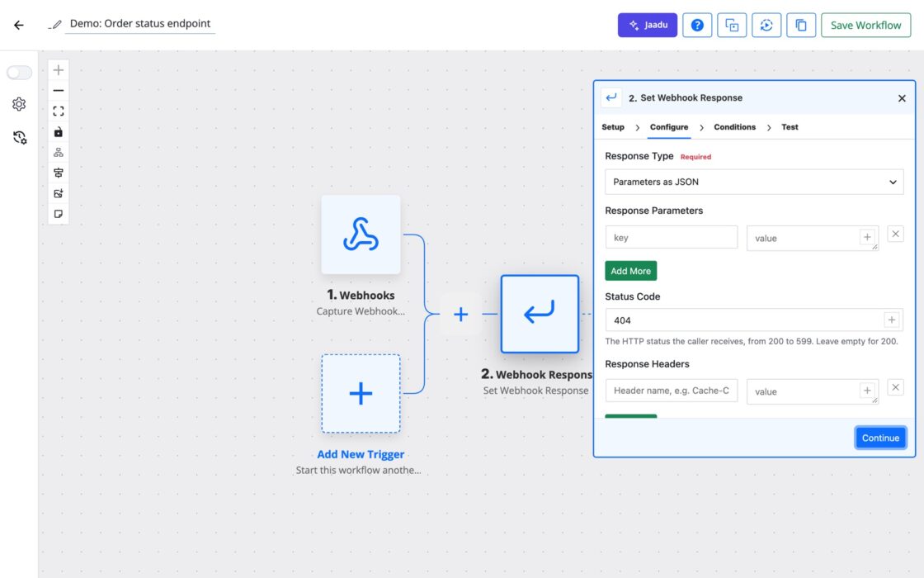
Task: Add a sticky note to canvas
Action: tap(59, 214)
